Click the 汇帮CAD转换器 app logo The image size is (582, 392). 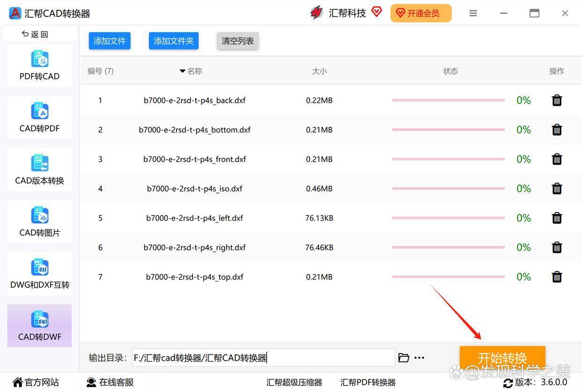coord(15,13)
